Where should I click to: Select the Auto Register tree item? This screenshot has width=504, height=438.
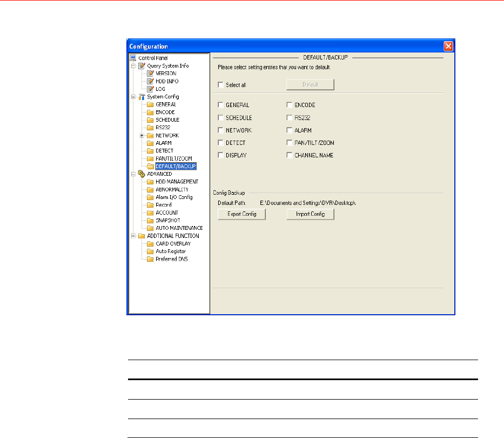click(x=171, y=251)
